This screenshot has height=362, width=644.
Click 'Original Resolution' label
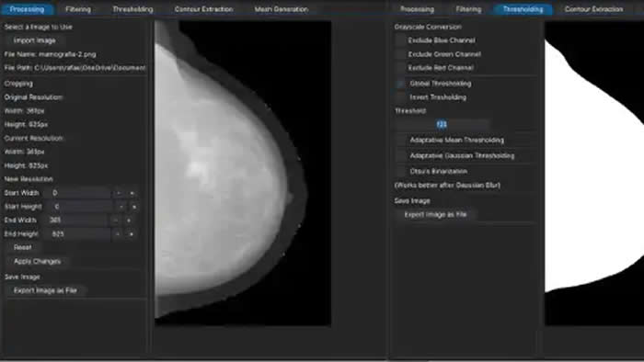(33, 97)
